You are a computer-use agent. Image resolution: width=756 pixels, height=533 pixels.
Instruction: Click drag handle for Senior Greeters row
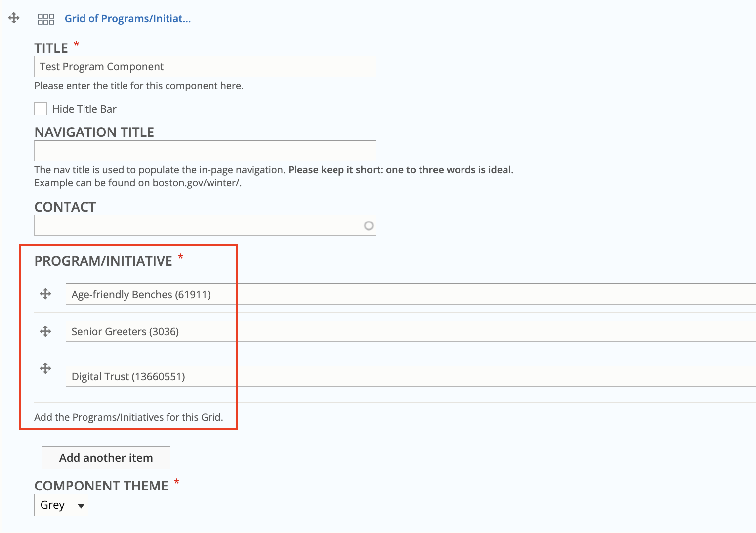pyautogui.click(x=45, y=331)
